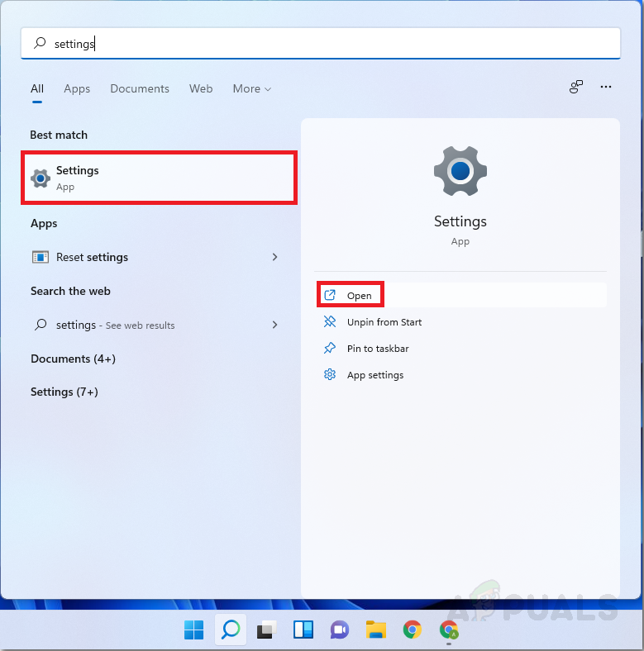Click the gear icon beside App settings

[330, 374]
